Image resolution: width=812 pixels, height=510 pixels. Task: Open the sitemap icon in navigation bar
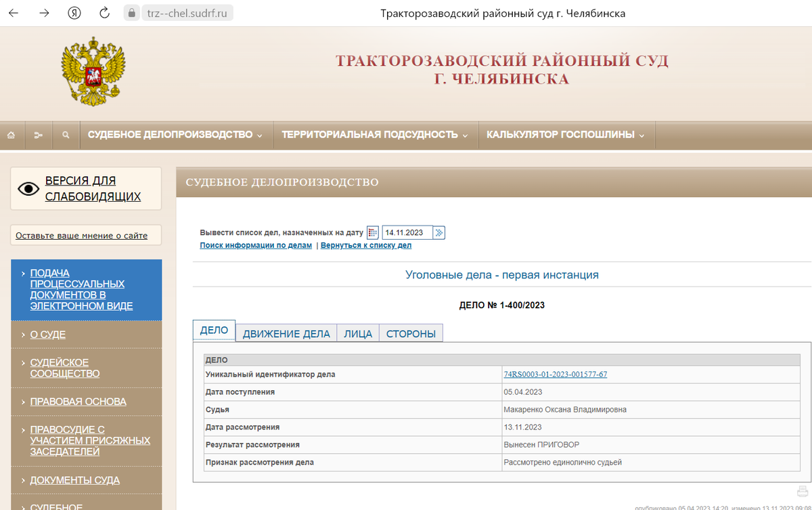click(38, 135)
